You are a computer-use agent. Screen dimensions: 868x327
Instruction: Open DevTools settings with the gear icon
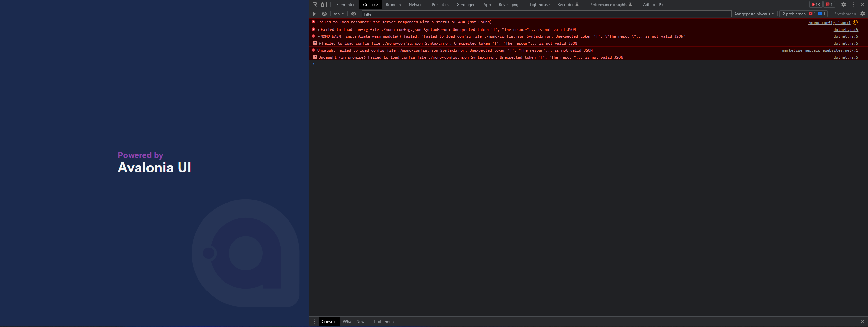pos(843,4)
